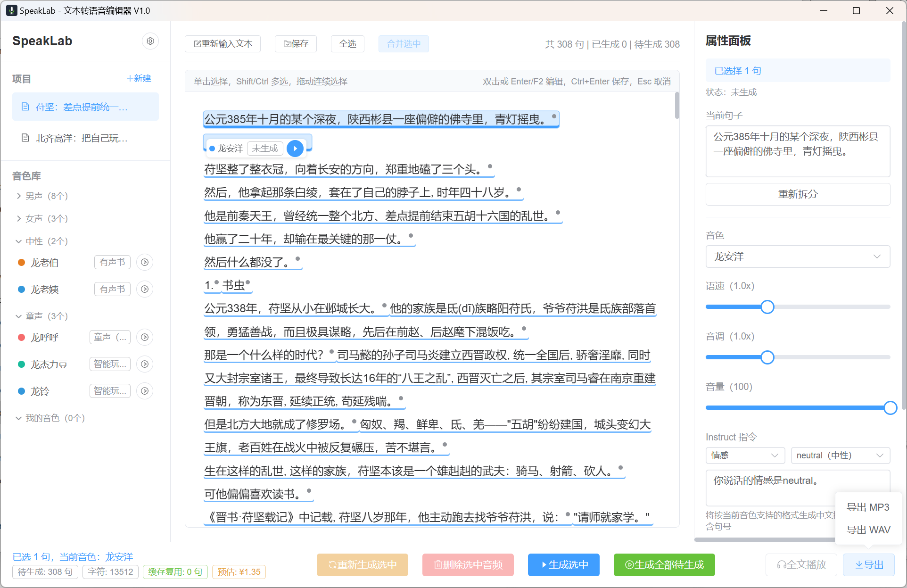The width and height of the screenshot is (907, 588).
Task: Open settings gear next to SpeakLab
Action: [x=150, y=41]
